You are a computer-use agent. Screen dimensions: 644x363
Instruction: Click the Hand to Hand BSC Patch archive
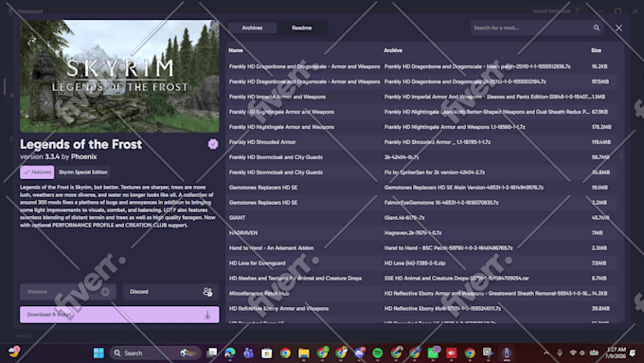[449, 248]
